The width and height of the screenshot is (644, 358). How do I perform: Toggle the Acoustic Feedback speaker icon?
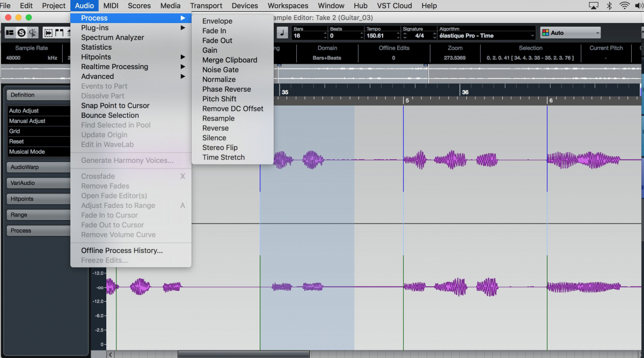pos(33,33)
